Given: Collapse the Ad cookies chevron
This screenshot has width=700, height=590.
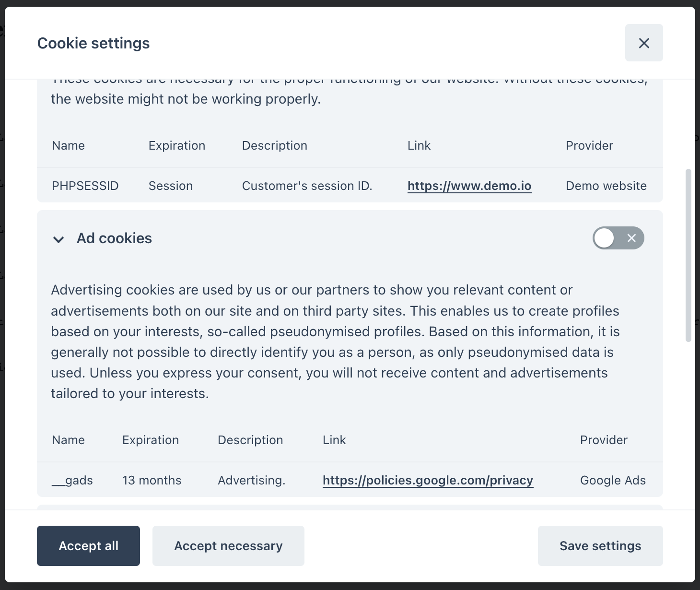Looking at the screenshot, I should click(x=58, y=239).
